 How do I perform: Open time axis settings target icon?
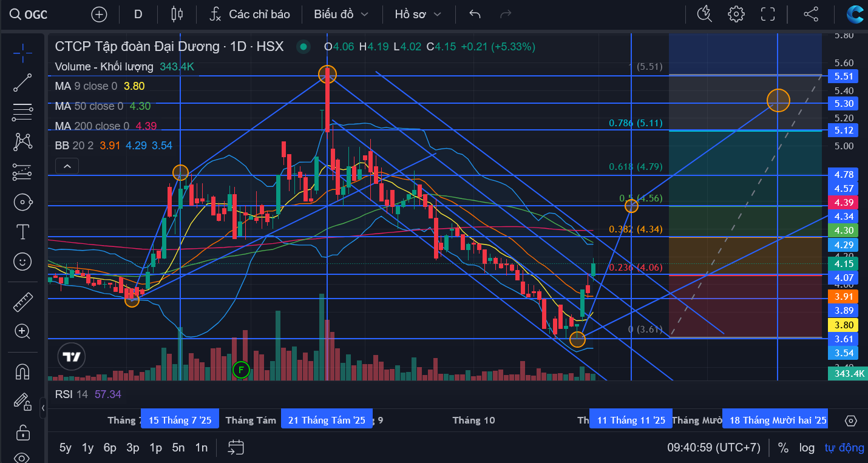click(x=851, y=421)
